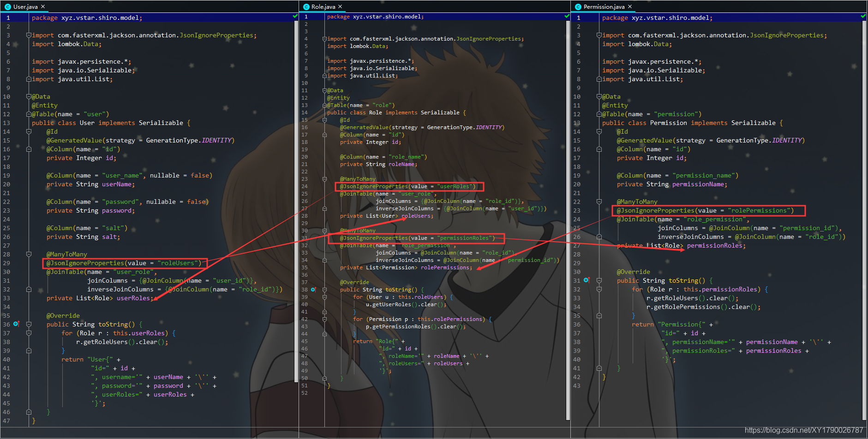Fold @ManyToMany block at Permission.java line 22
The height and width of the screenshot is (439, 868).
pos(599,202)
